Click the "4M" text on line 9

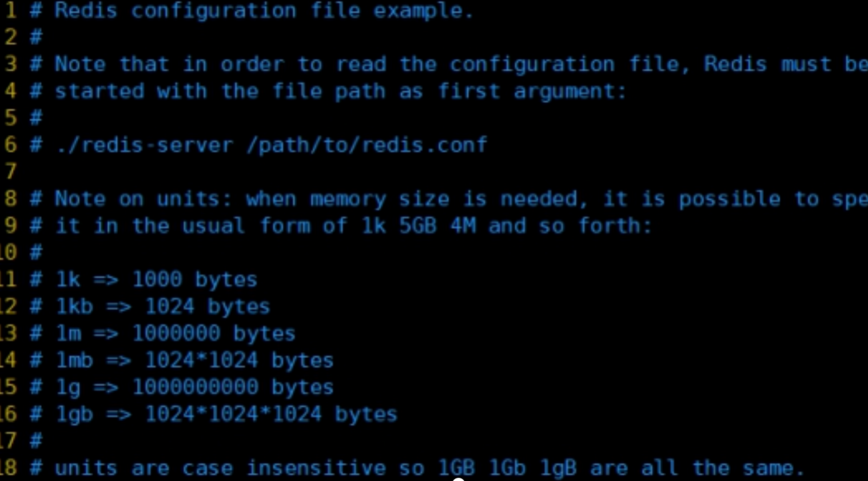coord(463,226)
